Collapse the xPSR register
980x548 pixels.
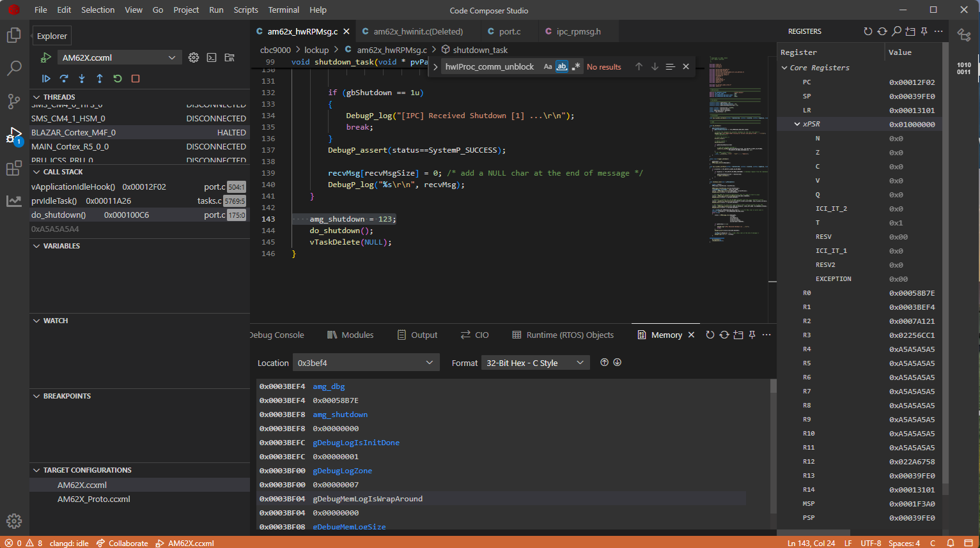797,124
